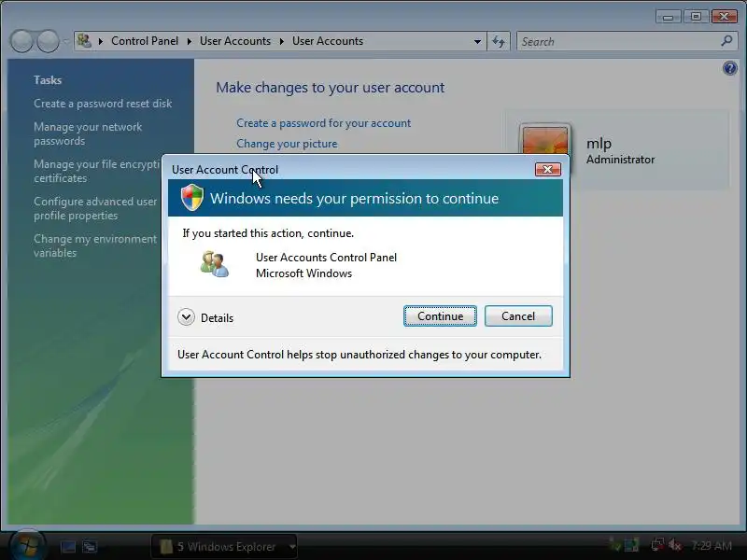Open Create a password for your account
747x560 pixels.
(323, 123)
